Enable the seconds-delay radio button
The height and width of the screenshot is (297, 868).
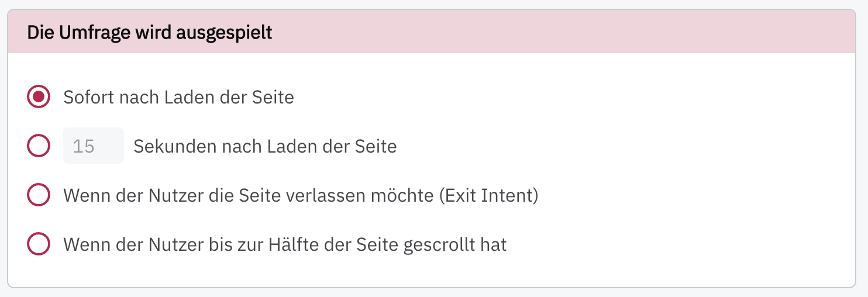coord(39,146)
